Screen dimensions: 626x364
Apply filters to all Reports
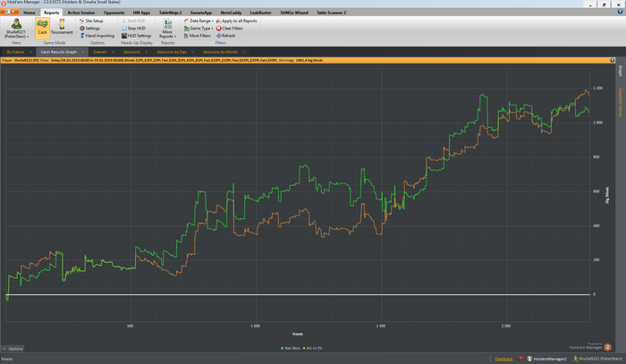tap(236, 21)
